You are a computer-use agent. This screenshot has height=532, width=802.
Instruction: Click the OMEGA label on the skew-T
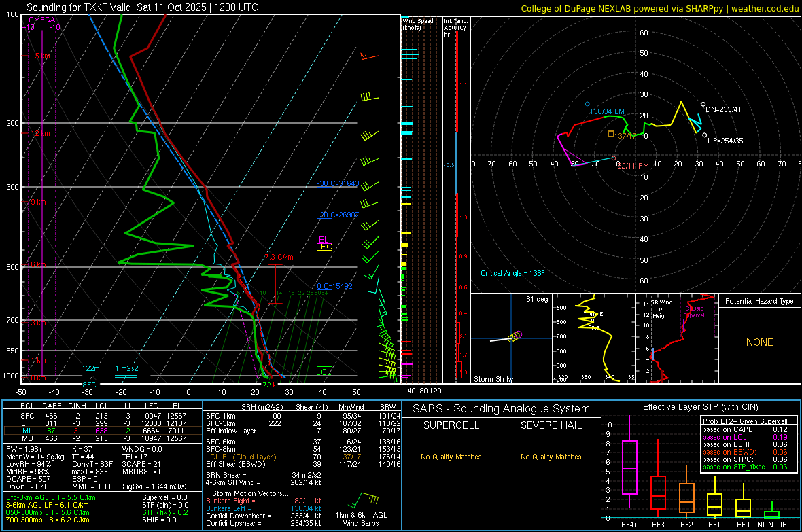(42, 20)
